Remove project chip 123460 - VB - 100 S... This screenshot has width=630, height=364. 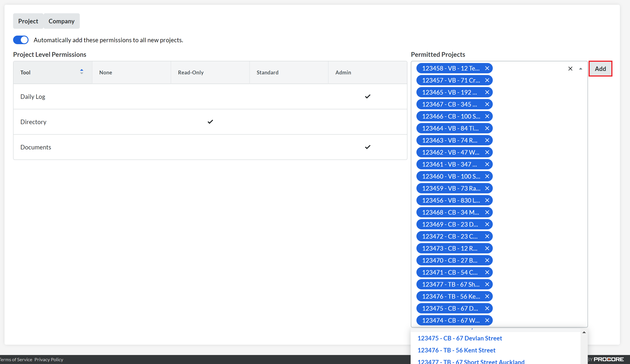[487, 176]
